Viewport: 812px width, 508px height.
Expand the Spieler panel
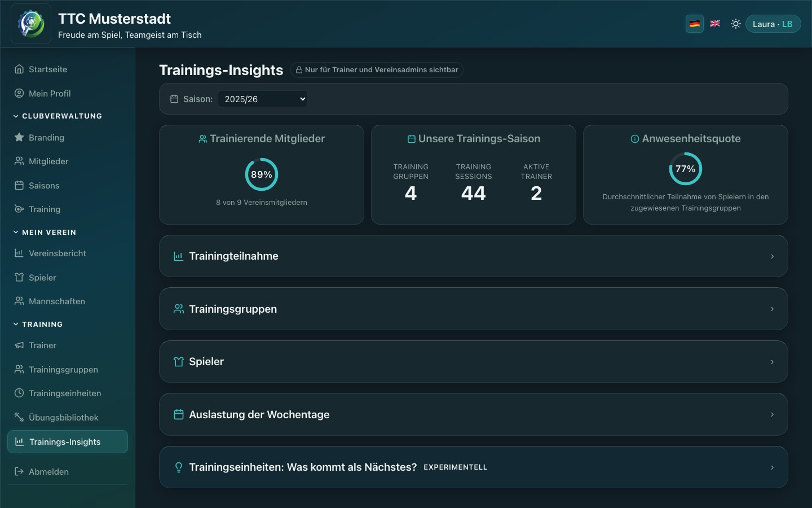point(474,362)
